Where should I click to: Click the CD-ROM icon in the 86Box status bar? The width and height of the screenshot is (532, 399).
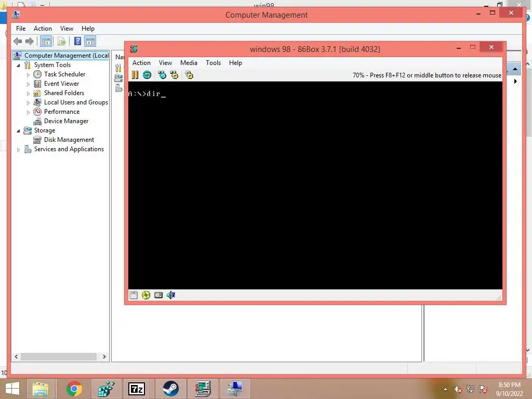146,295
